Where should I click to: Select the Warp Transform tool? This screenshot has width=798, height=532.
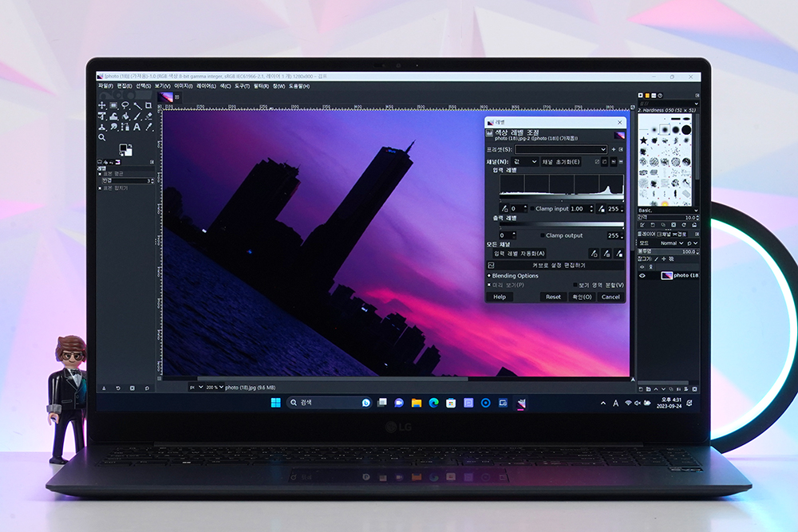(113, 116)
